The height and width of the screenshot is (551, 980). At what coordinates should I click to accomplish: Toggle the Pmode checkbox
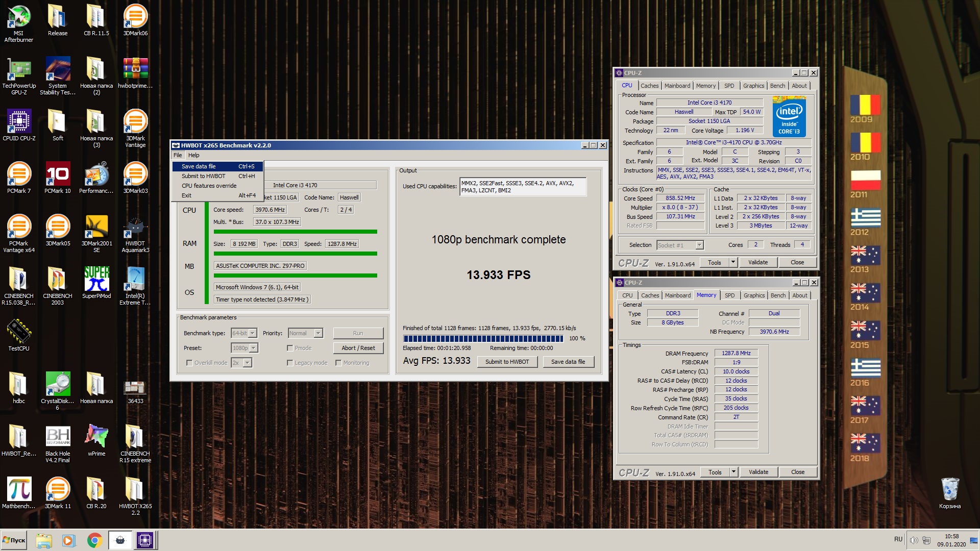pyautogui.click(x=290, y=348)
